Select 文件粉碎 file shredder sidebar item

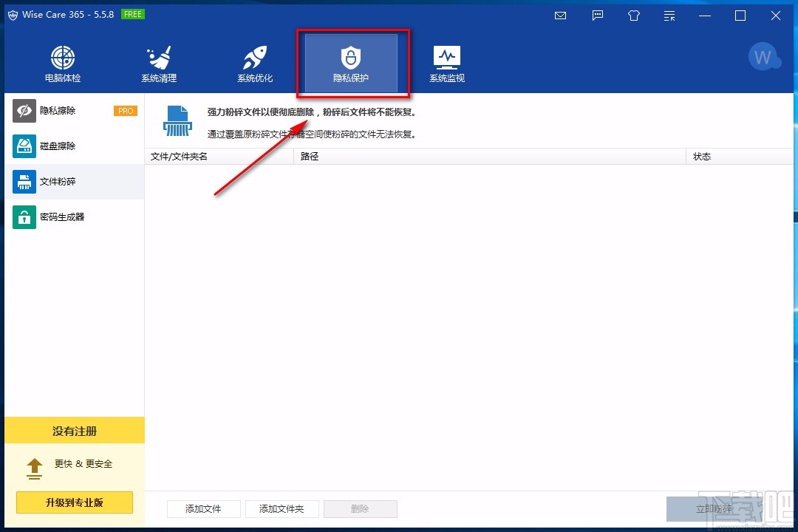75,182
